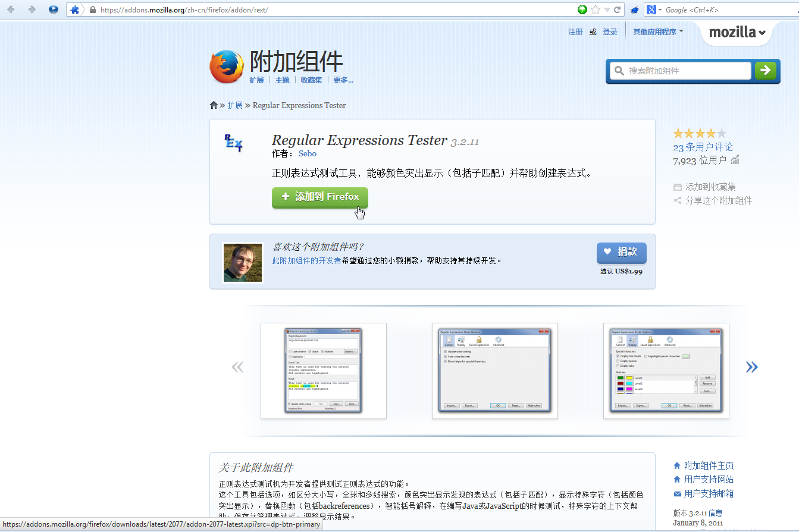Screen dimensions: 799x532
Task: Submit search with the green arrow button
Action: tap(766, 71)
